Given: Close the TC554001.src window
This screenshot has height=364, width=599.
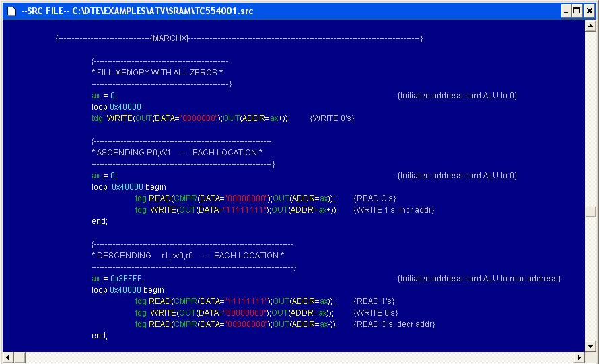Looking at the screenshot, I should (x=590, y=11).
